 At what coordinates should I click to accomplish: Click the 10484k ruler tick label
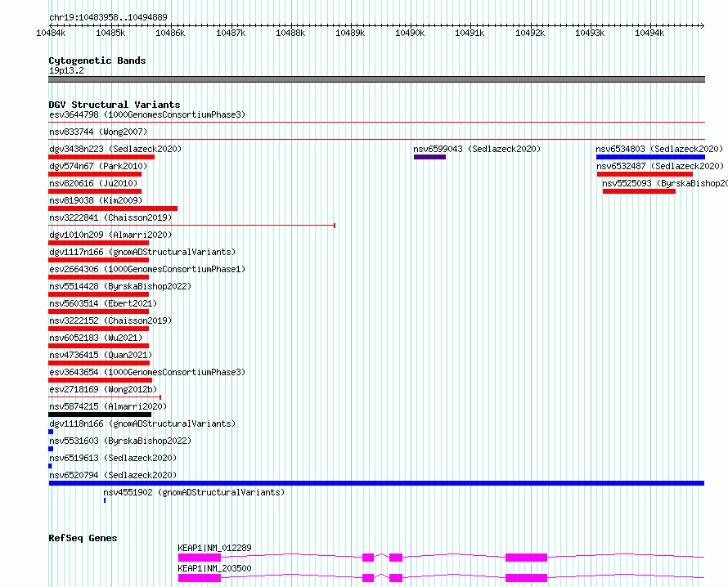tap(51, 33)
